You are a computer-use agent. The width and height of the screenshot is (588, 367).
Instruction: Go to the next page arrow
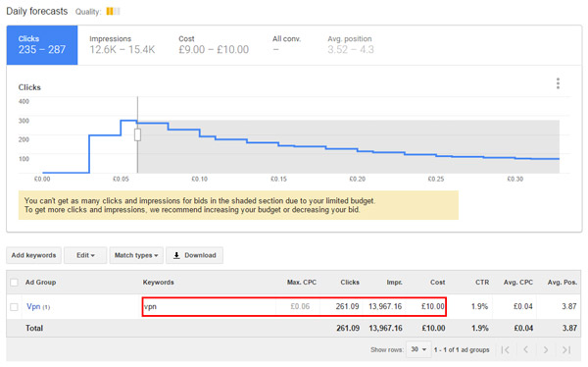point(546,349)
